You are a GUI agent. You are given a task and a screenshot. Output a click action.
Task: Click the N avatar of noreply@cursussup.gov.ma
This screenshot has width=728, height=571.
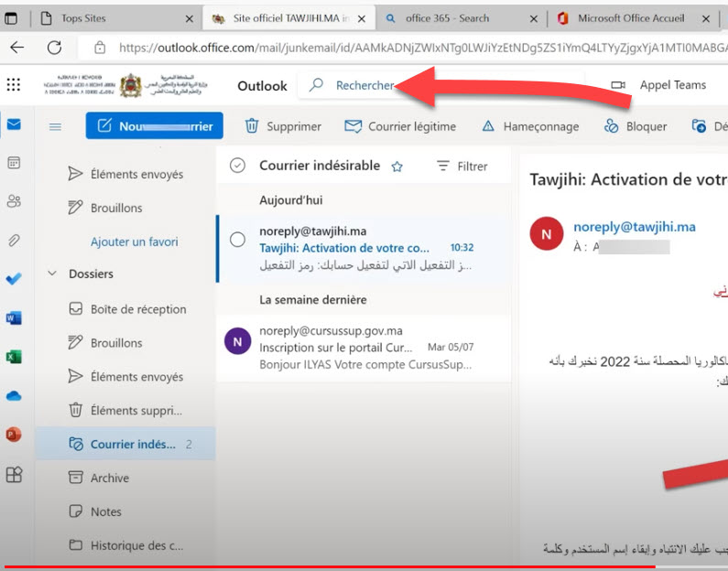(238, 341)
